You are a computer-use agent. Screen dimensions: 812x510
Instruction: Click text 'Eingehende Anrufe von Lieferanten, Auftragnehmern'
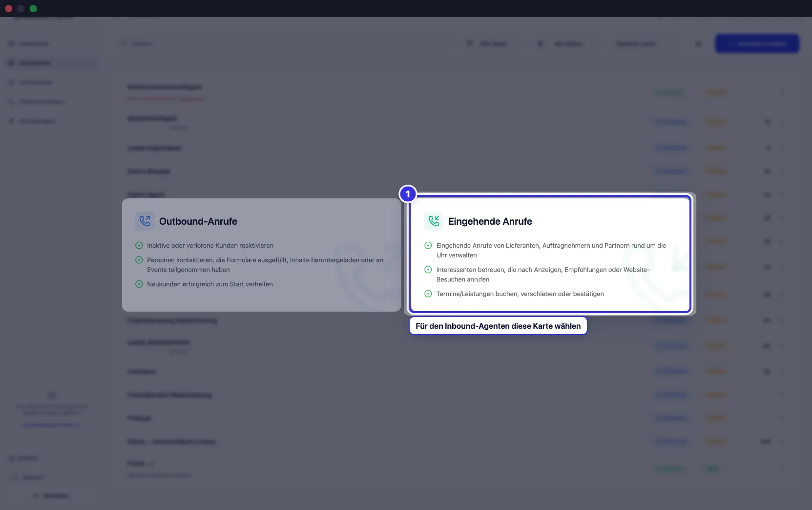coord(513,245)
